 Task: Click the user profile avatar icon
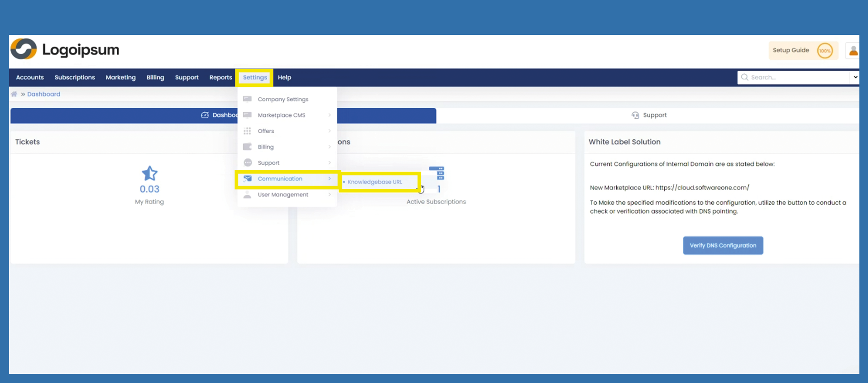click(x=853, y=51)
